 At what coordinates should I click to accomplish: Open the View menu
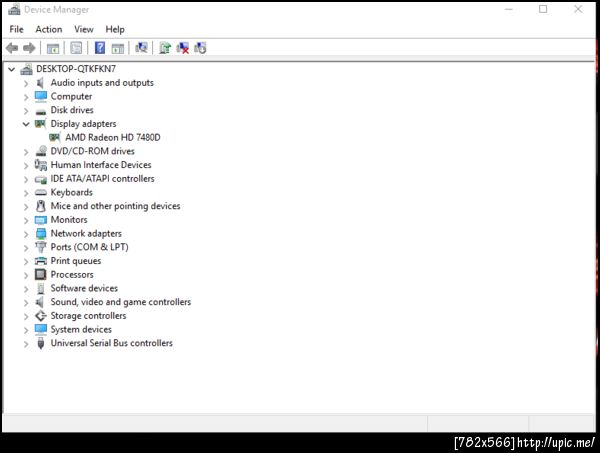(83, 29)
